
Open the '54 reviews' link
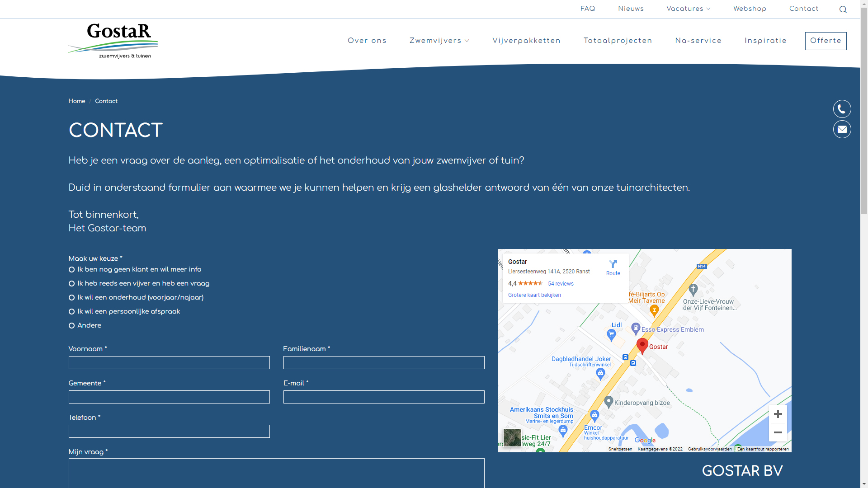(x=561, y=284)
